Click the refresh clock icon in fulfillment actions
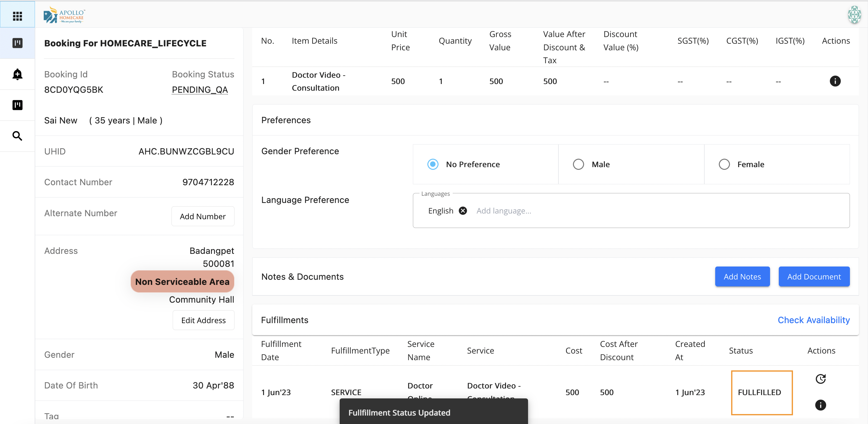 [820, 379]
